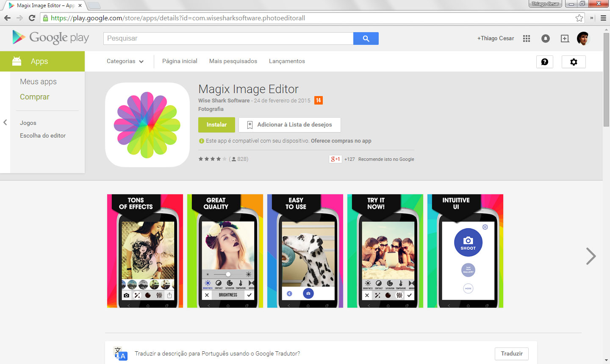Click the blue search magnifier button
The width and height of the screenshot is (610, 364).
click(x=366, y=39)
